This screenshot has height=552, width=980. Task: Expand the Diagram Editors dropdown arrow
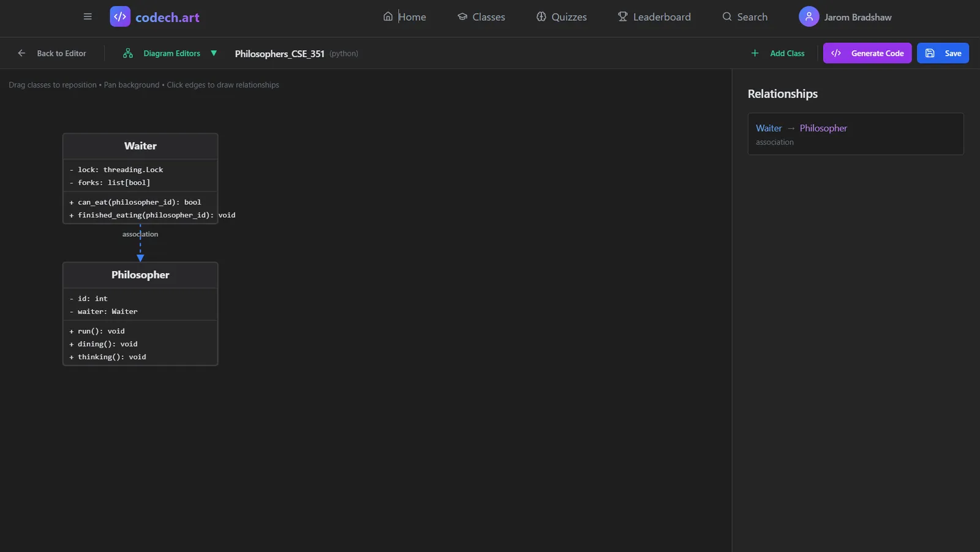click(214, 53)
